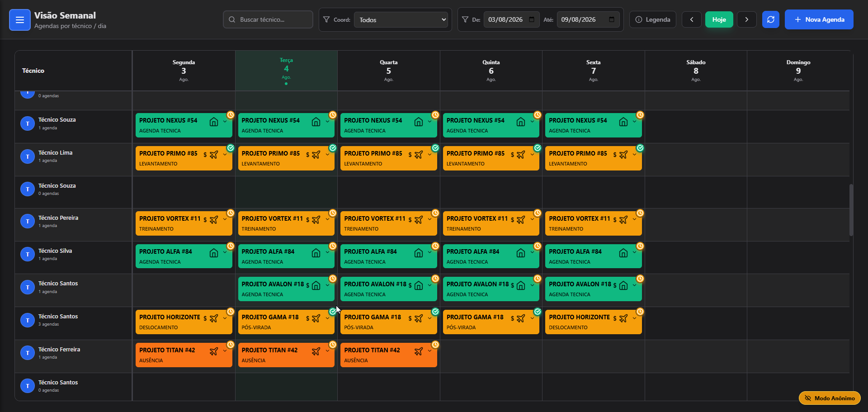Click check status badge on Thursday PROJETO GAMA #18
The height and width of the screenshot is (412, 868).
pos(538,312)
